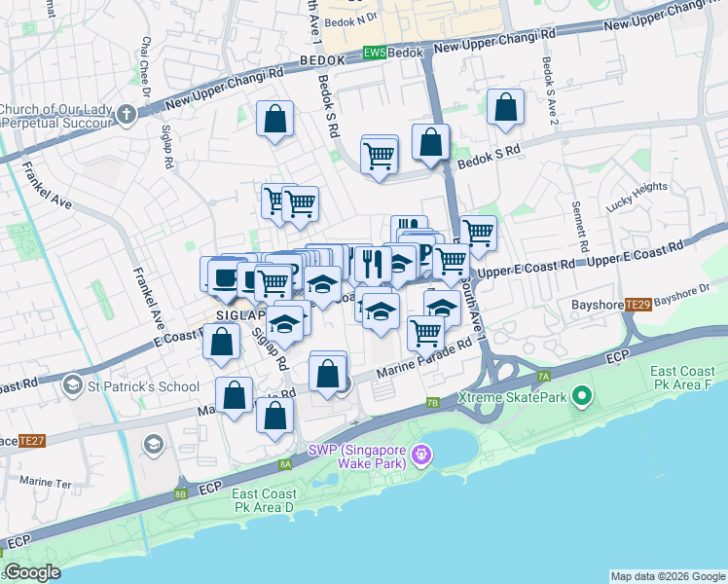Click the shopping cart marker on Marine Parade Rd
The height and width of the screenshot is (584, 728).
[425, 335]
